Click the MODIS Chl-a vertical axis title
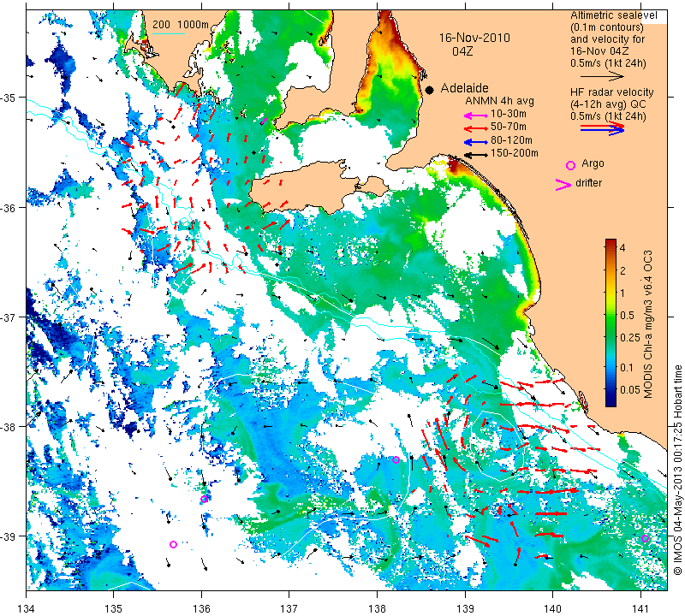The width and height of the screenshot is (685, 616). tap(649, 324)
